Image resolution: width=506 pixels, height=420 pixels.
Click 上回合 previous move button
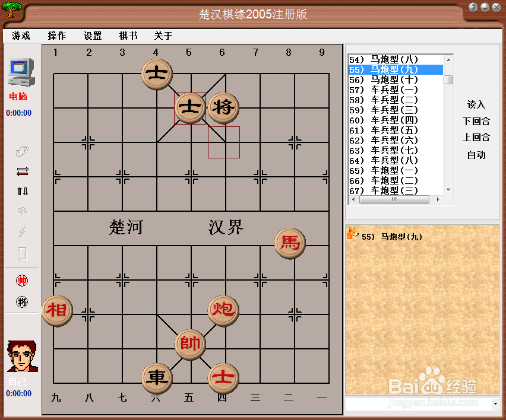476,137
